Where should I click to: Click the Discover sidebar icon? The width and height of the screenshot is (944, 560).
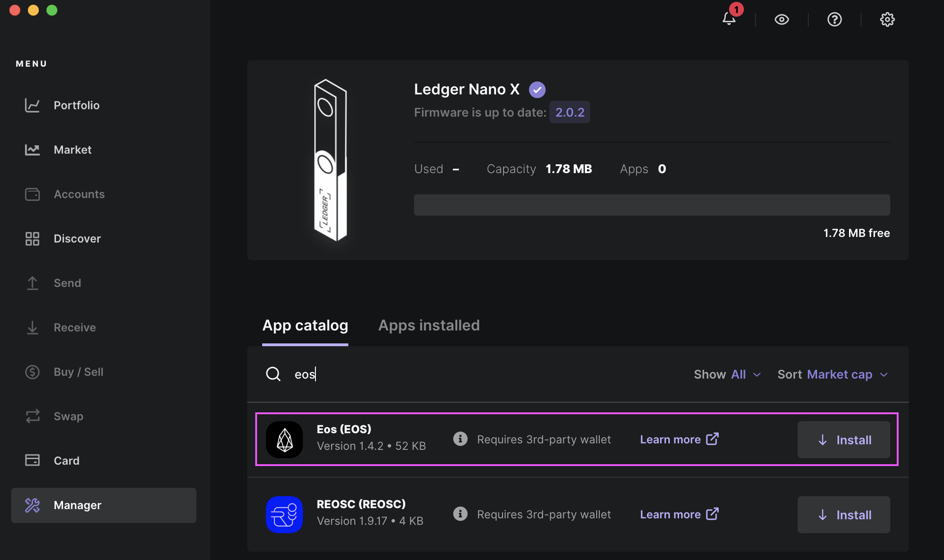[x=32, y=238]
